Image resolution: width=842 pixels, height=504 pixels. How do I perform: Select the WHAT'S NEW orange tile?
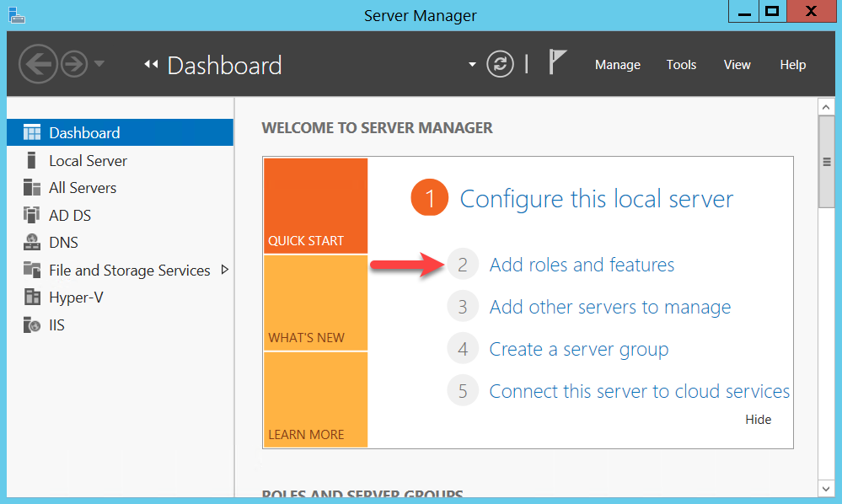tap(315, 303)
